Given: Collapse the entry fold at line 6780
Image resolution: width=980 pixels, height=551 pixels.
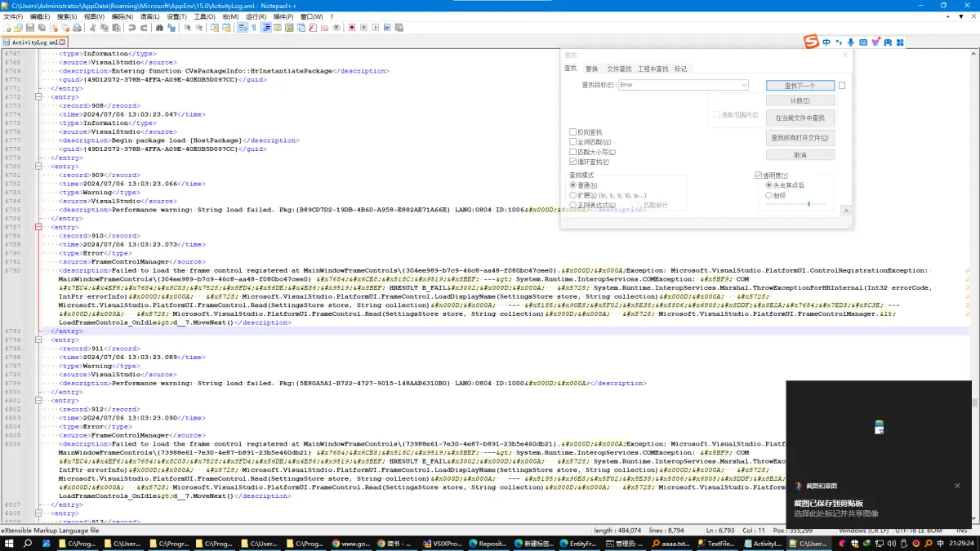Looking at the screenshot, I should [x=38, y=167].
